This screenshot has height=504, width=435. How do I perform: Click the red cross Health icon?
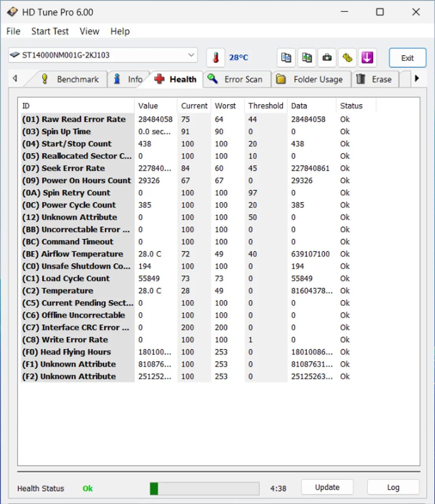pos(159,79)
